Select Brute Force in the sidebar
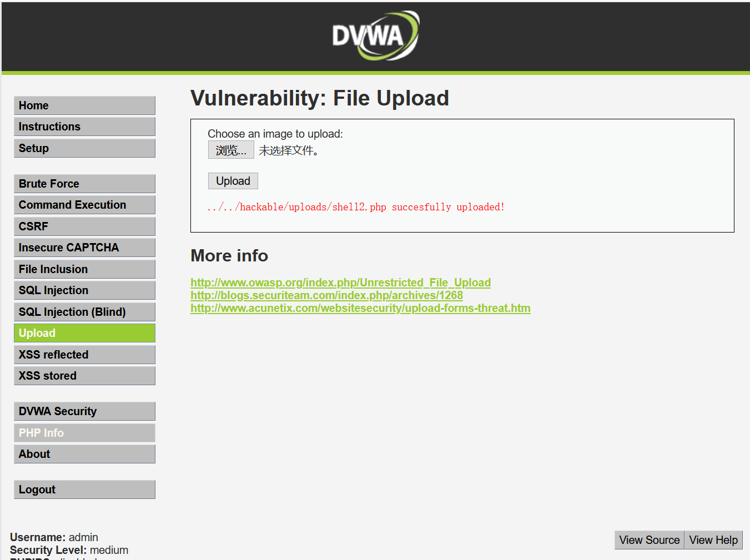 [84, 184]
